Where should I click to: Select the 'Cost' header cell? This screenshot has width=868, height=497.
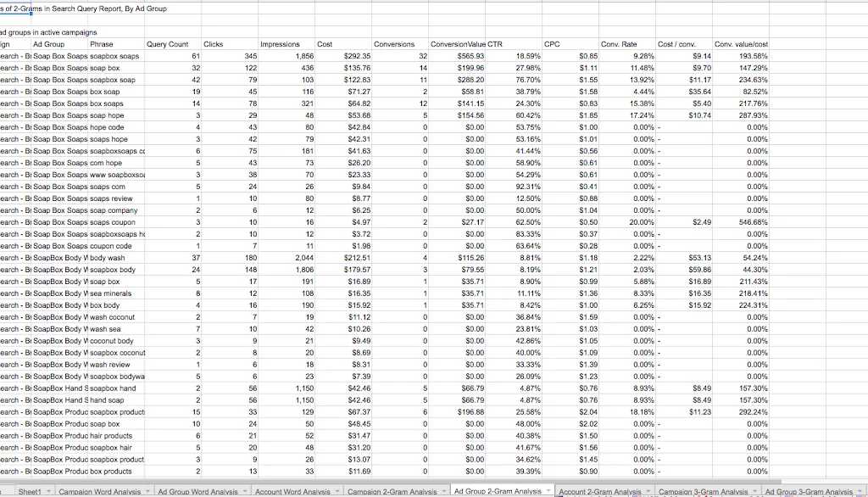[343, 44]
